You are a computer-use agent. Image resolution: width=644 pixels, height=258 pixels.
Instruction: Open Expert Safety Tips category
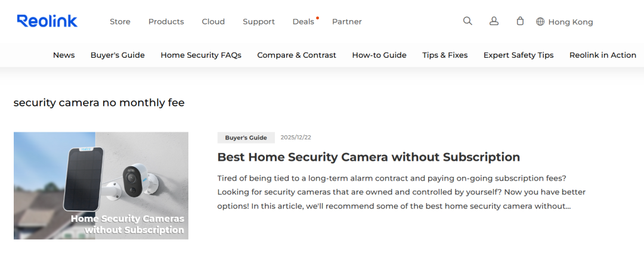518,55
